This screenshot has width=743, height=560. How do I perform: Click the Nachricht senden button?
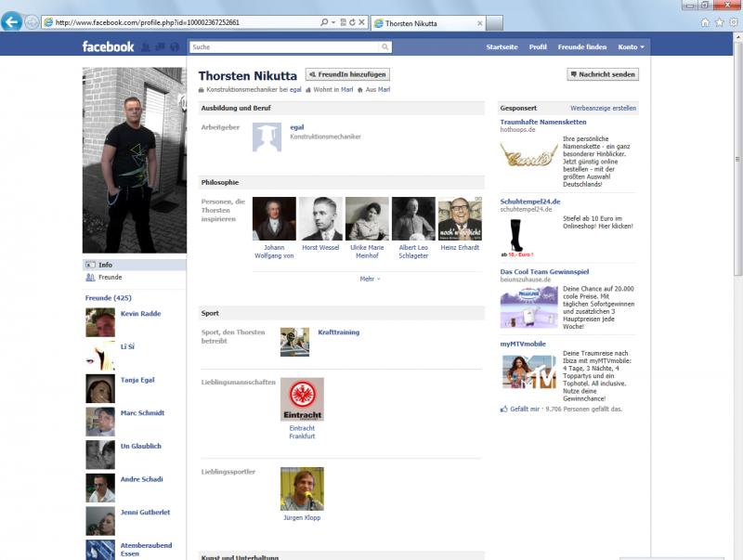(x=603, y=74)
